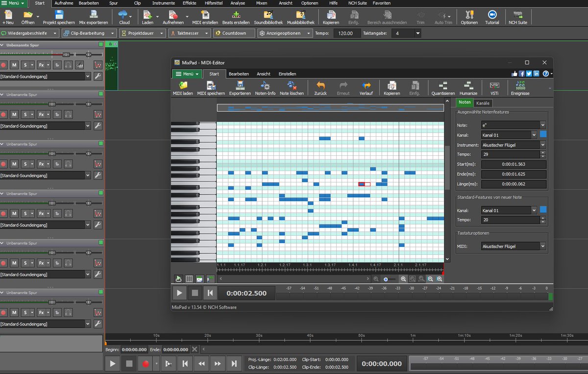Open the Anzeigeoptionen dropdown
This screenshot has width=588, height=374.
(286, 33)
